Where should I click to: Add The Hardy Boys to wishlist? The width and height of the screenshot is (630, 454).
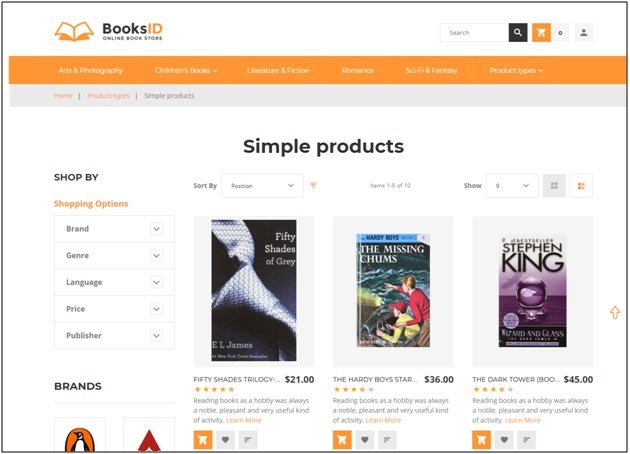364,440
